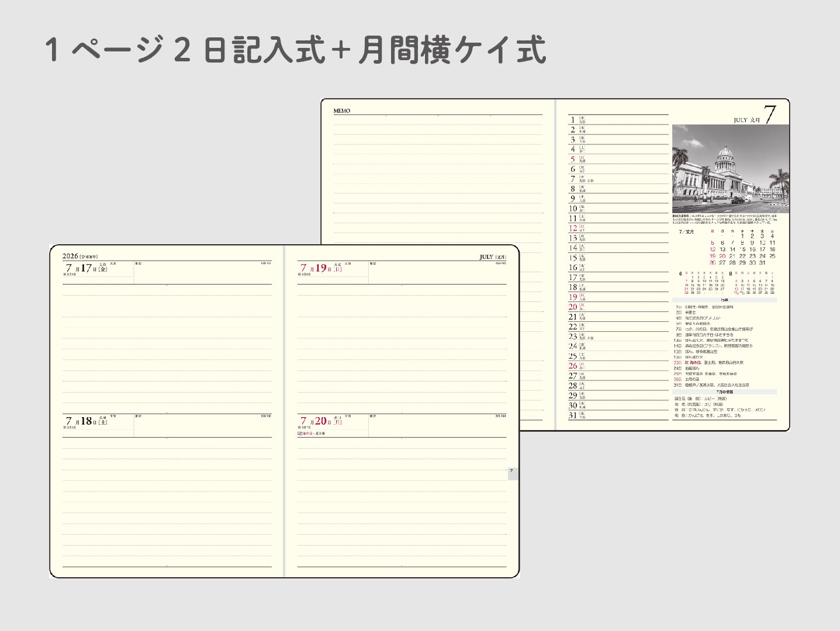Viewport: 840px width, 631px height.
Task: Click the '7月17日 [金]' date header
Action: coord(88,269)
